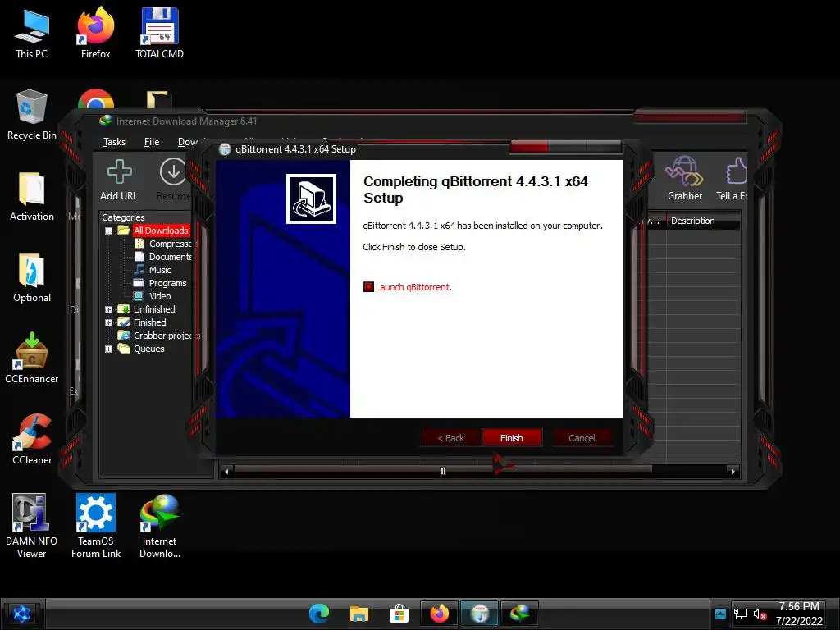Click the Description column header in IDM
The image size is (840, 630).
(703, 221)
